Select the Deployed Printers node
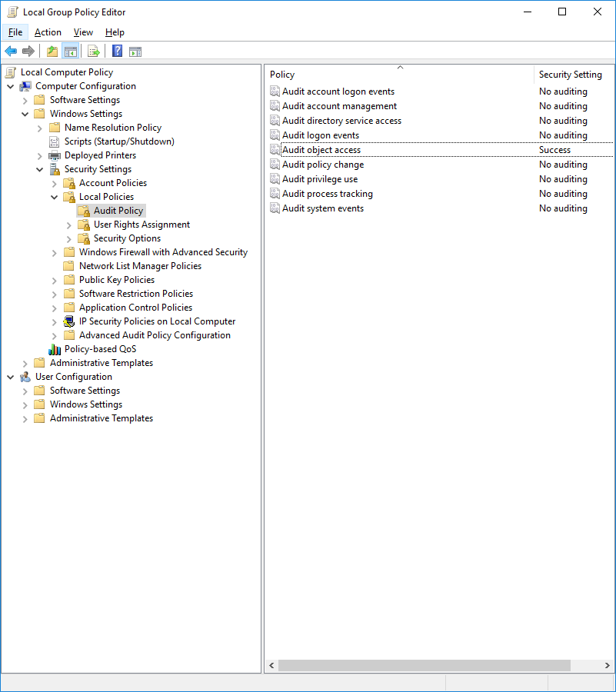The height and width of the screenshot is (692, 616). [100, 155]
